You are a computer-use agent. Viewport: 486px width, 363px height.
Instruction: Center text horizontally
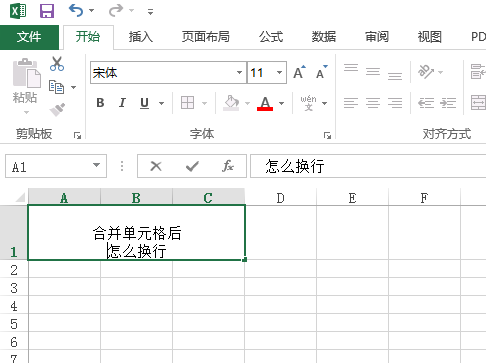click(373, 103)
